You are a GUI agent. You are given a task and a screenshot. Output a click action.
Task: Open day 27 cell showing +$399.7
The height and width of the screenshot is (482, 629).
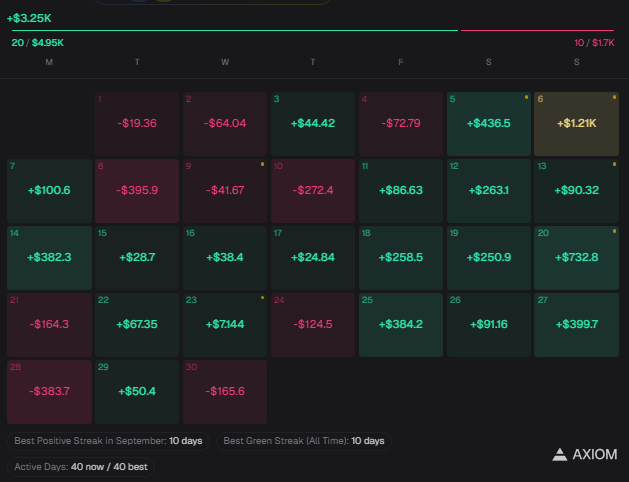[x=576, y=325]
